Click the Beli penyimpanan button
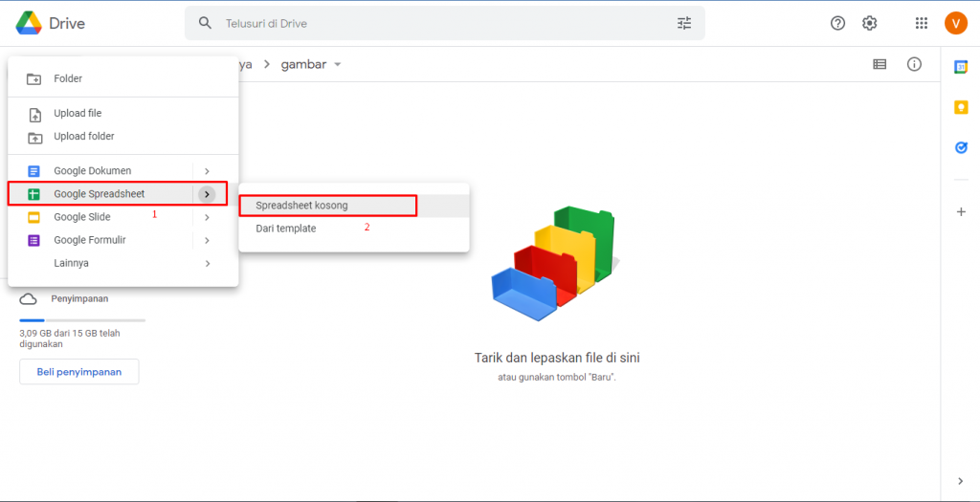This screenshot has height=502, width=980. [79, 372]
